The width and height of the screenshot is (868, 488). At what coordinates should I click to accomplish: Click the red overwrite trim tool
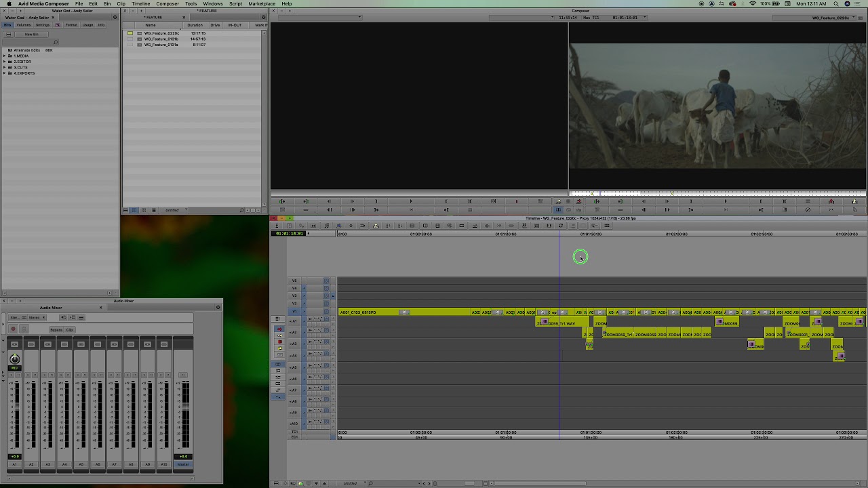(279, 342)
